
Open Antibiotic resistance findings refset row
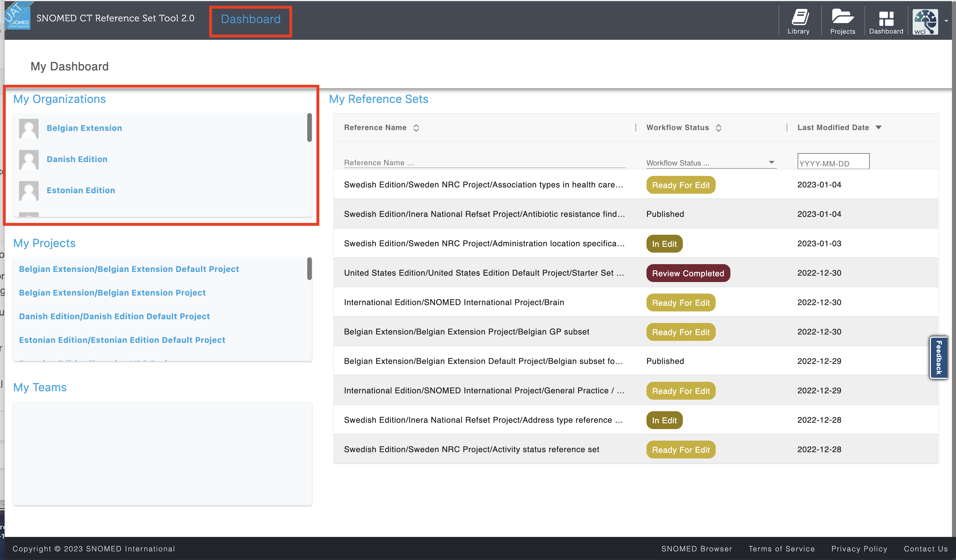484,214
